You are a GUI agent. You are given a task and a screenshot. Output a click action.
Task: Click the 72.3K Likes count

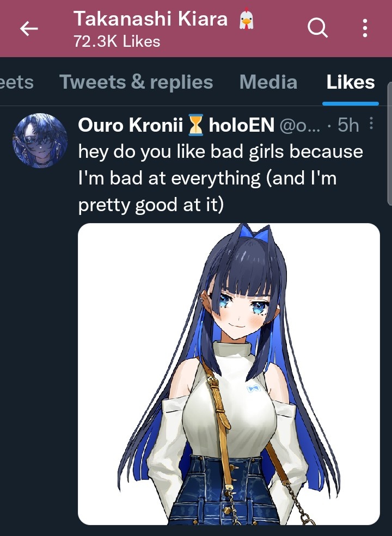[x=117, y=42]
